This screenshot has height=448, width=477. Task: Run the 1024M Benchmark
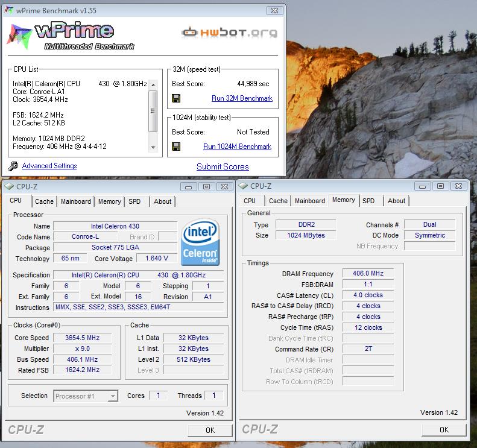click(237, 147)
